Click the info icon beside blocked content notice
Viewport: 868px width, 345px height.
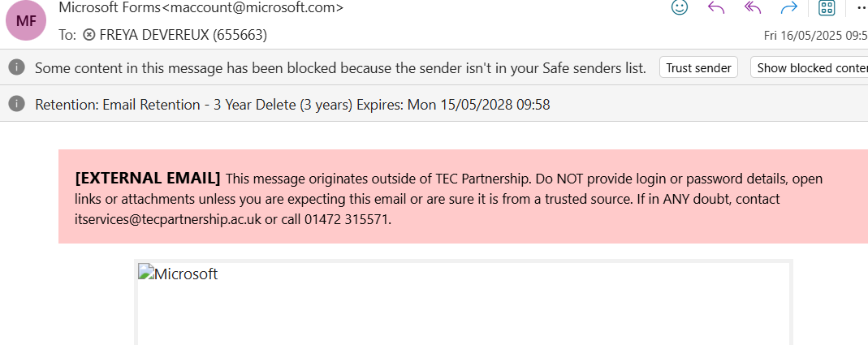click(17, 67)
